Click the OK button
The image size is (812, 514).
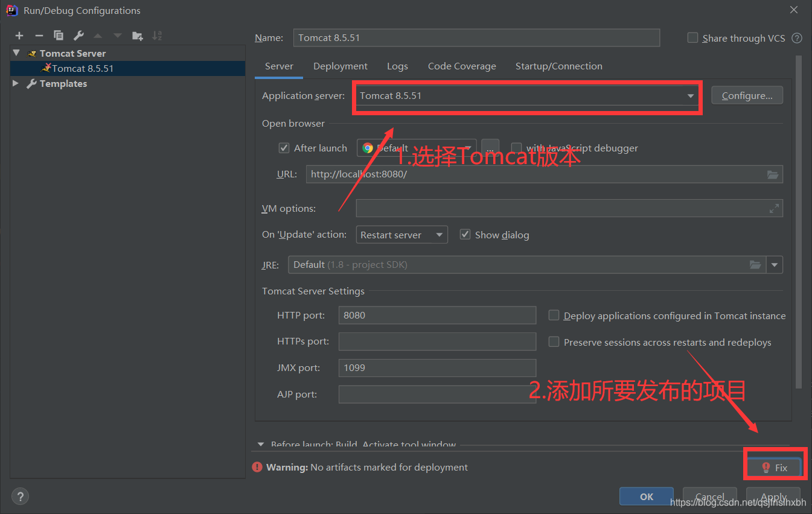pos(647,497)
